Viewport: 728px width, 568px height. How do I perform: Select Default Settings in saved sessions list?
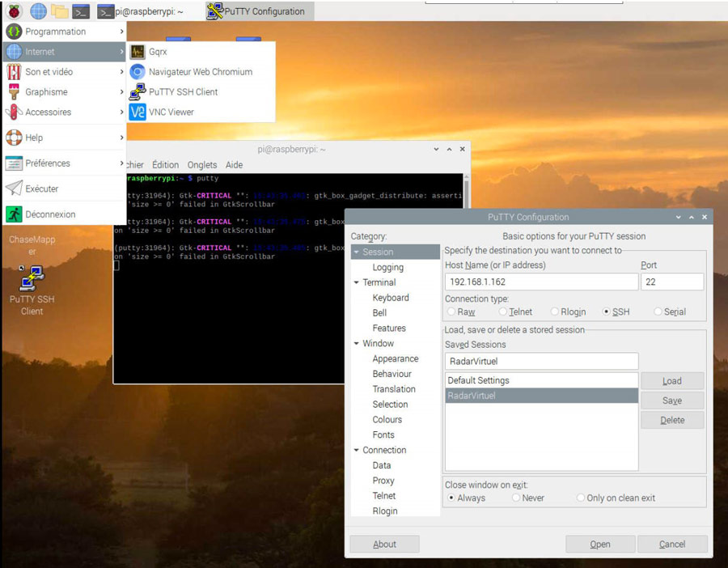(x=541, y=380)
